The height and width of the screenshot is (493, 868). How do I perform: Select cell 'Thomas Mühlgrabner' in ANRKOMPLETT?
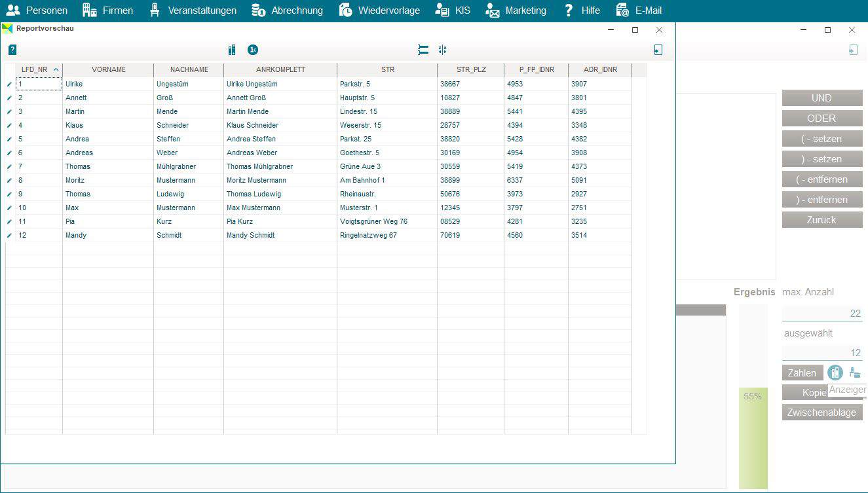[280, 167]
